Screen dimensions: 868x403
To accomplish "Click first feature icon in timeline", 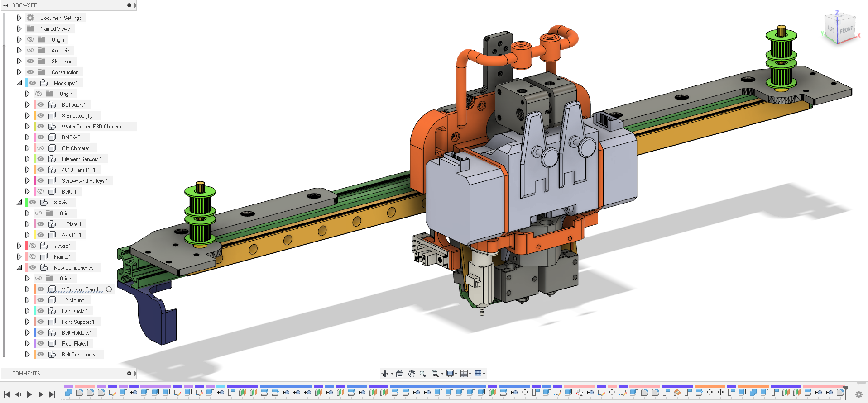I will 69,392.
